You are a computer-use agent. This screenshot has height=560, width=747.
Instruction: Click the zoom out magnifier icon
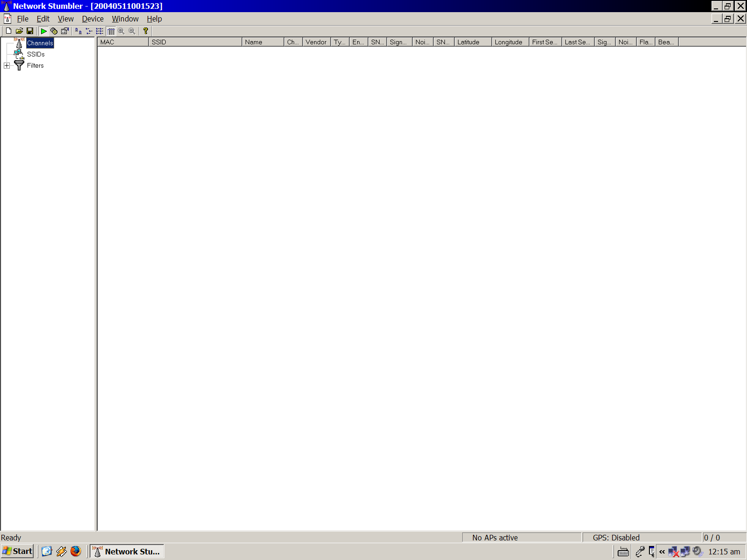[x=132, y=31]
